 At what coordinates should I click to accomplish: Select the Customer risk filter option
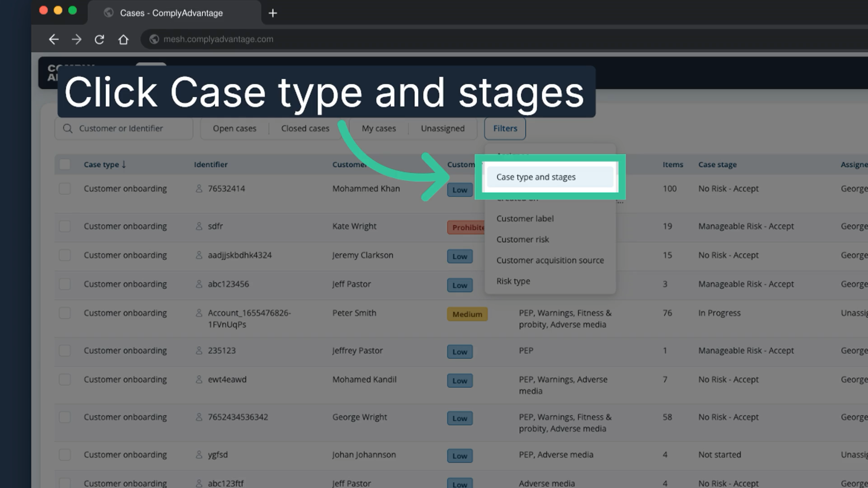click(550, 239)
